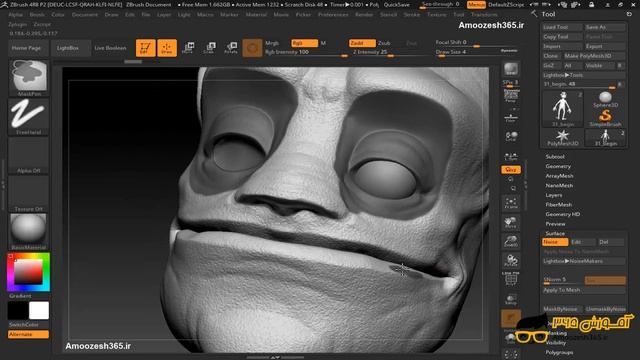The width and height of the screenshot is (640, 360).
Task: Select the Rotate transform icon in top shelf
Action: pyautogui.click(x=231, y=48)
